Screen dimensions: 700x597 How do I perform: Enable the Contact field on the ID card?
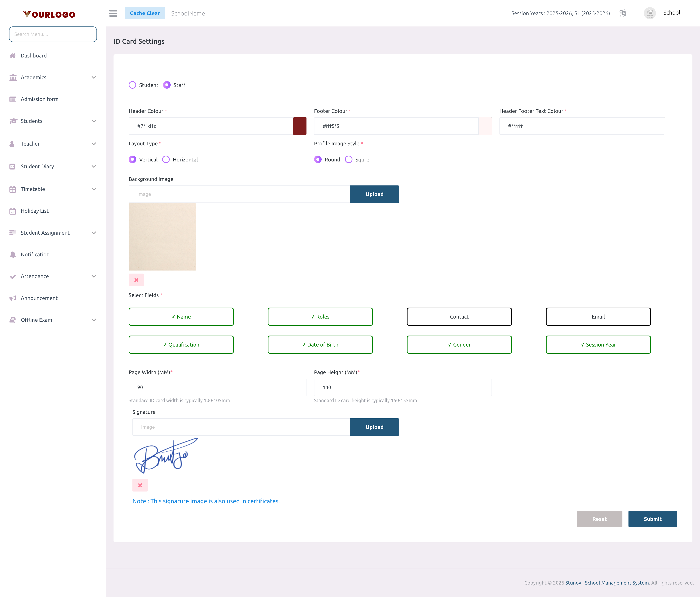pos(459,317)
